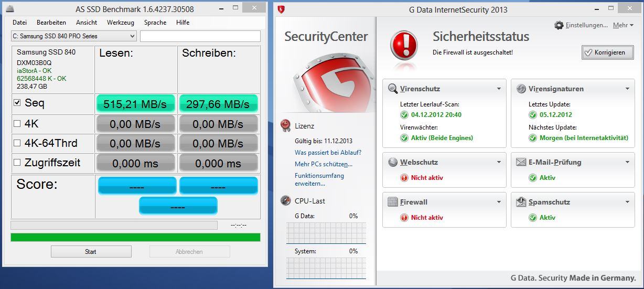Enable the 4K-64Thrd benchmark checkbox

(x=17, y=143)
